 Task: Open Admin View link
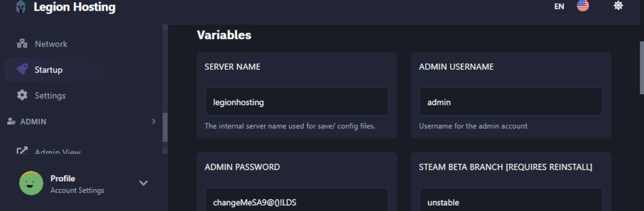coord(58,152)
